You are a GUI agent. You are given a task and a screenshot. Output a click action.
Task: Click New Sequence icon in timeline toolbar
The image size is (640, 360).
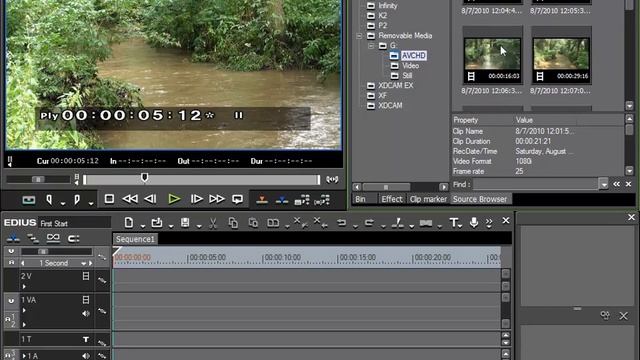tap(129, 222)
